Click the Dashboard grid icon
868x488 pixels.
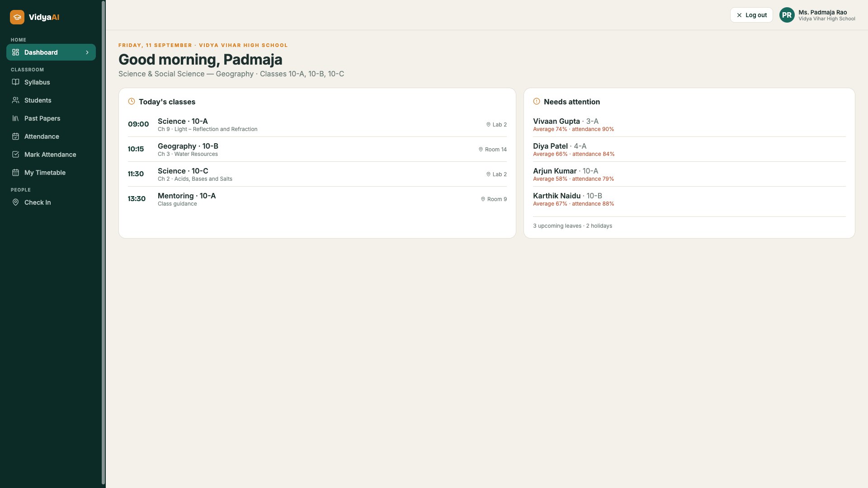point(15,52)
